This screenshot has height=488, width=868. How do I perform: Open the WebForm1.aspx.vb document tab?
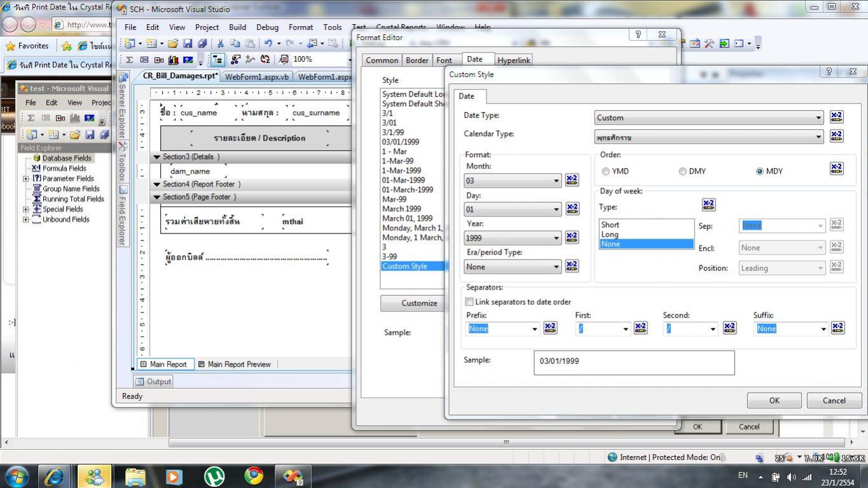click(257, 76)
